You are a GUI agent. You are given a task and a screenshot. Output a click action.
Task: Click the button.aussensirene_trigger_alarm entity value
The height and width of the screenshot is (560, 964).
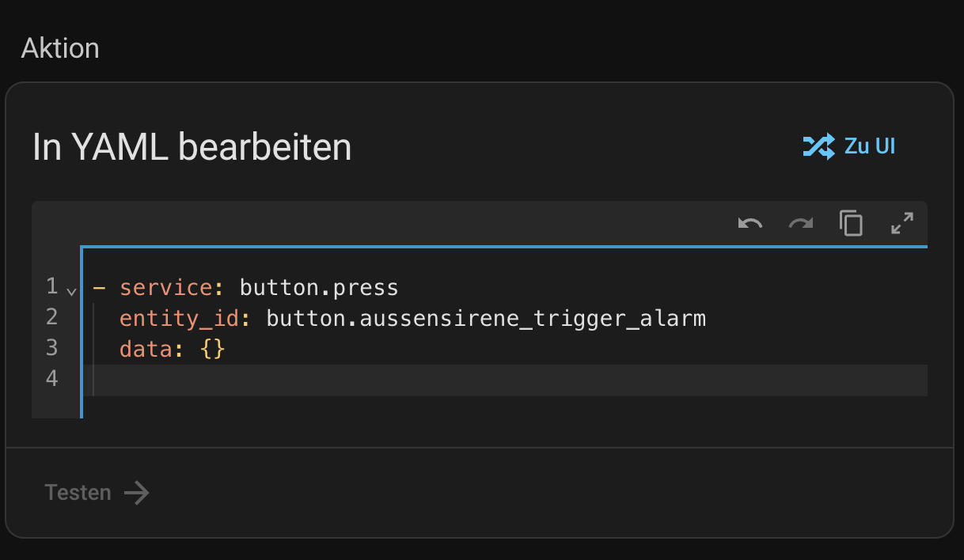point(486,318)
